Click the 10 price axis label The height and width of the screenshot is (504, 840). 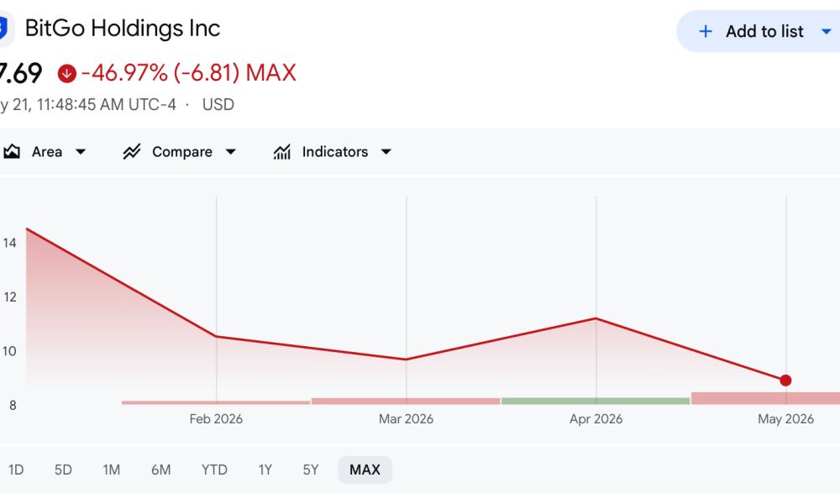[x=9, y=351]
